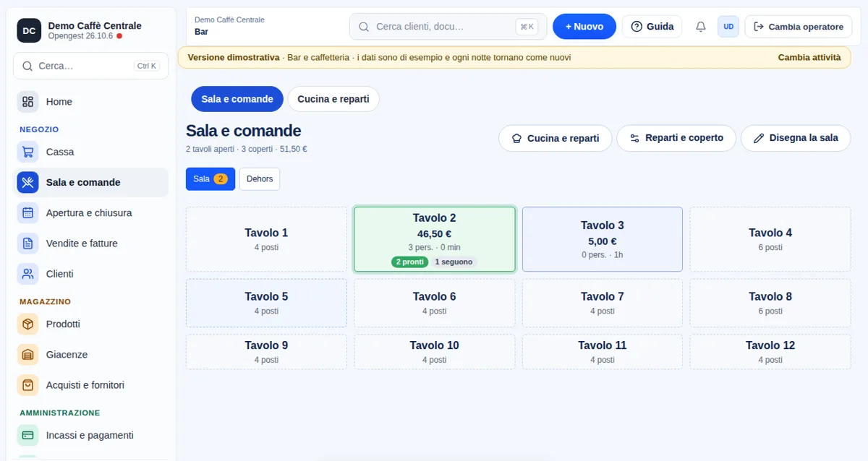The height and width of the screenshot is (461, 868).
Task: Click the Cambia operatore button
Action: pyautogui.click(x=799, y=27)
